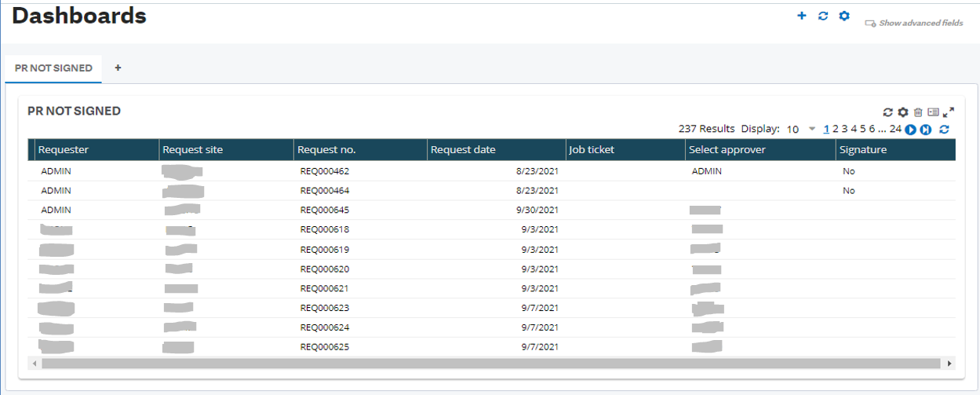Open the Display rows-per-page dropdown
Viewport: 980px width, 395px height.
(x=812, y=130)
